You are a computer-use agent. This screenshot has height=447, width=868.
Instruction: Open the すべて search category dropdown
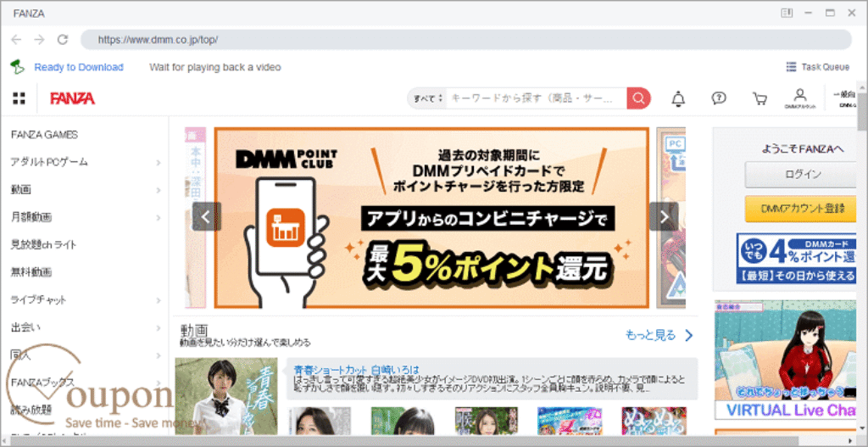pyautogui.click(x=427, y=98)
